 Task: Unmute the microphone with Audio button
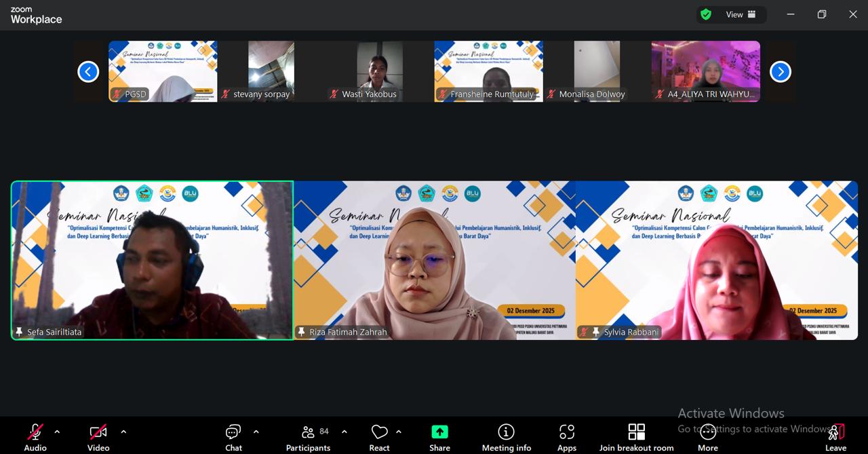pos(35,436)
